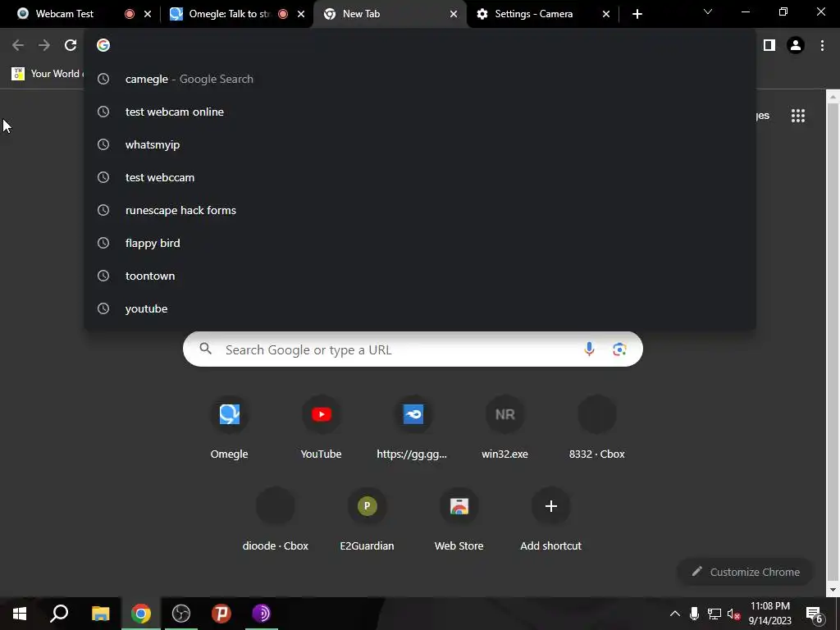
Task: Search by image with Google Lens icon
Action: point(619,349)
